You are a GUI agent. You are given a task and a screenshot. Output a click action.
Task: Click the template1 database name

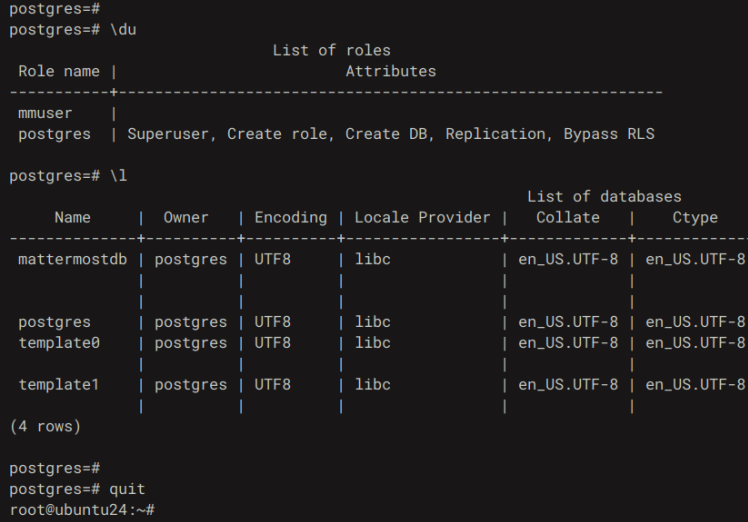click(59, 384)
